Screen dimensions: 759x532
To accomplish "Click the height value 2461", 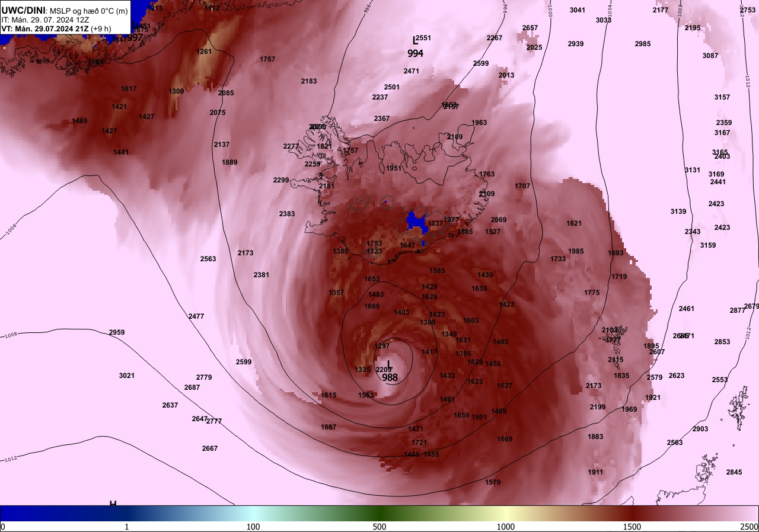I will click(x=687, y=309).
